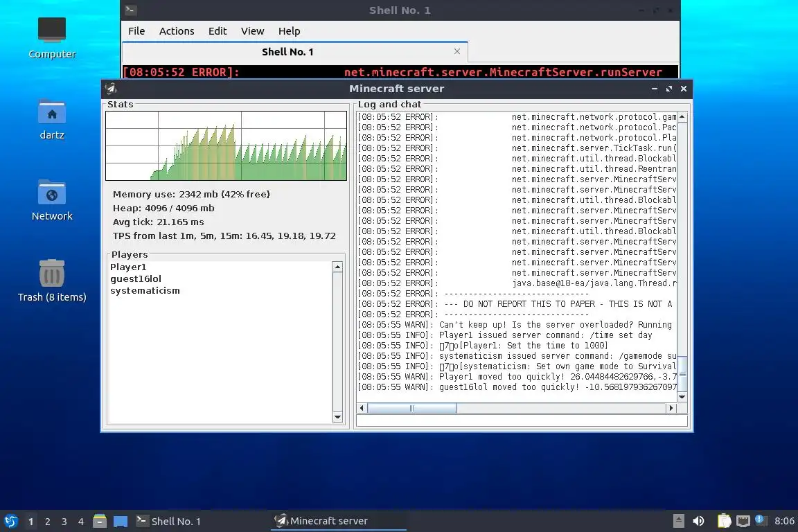The height and width of the screenshot is (532, 798).
Task: Open the Computer desktop icon
Action: (x=52, y=37)
